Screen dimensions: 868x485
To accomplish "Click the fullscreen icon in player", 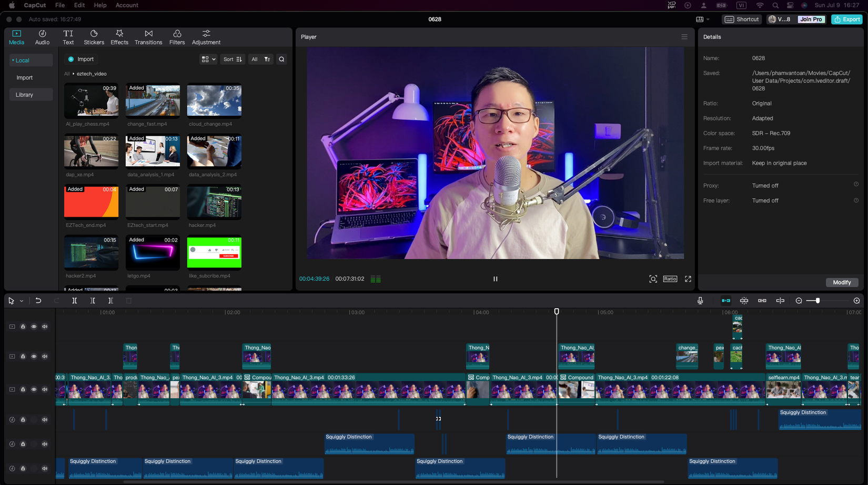I will tap(688, 279).
